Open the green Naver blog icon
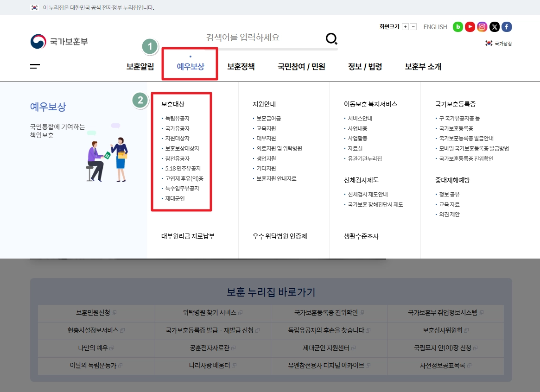This screenshot has height=392, width=540. [x=457, y=27]
